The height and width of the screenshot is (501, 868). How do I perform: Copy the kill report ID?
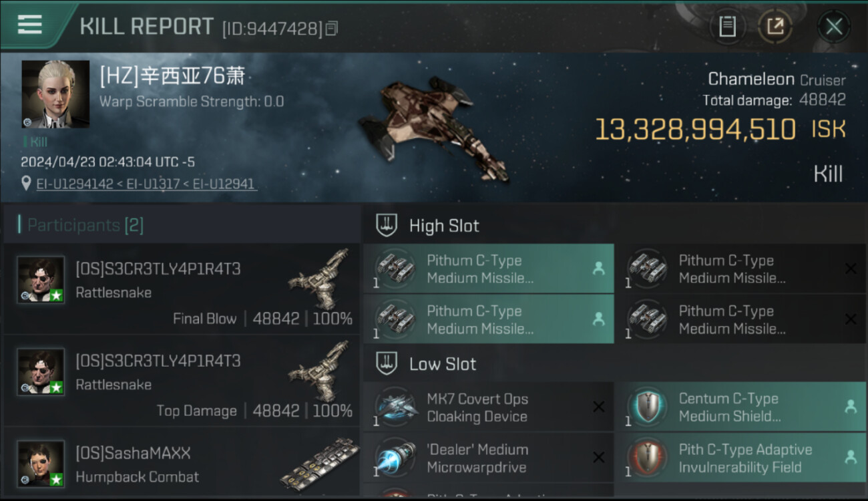pyautogui.click(x=333, y=28)
